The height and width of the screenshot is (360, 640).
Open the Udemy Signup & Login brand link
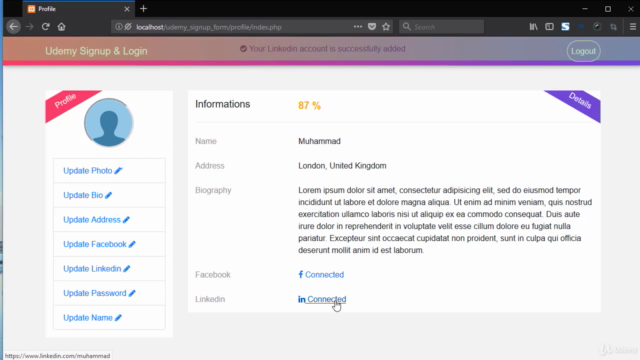(96, 51)
